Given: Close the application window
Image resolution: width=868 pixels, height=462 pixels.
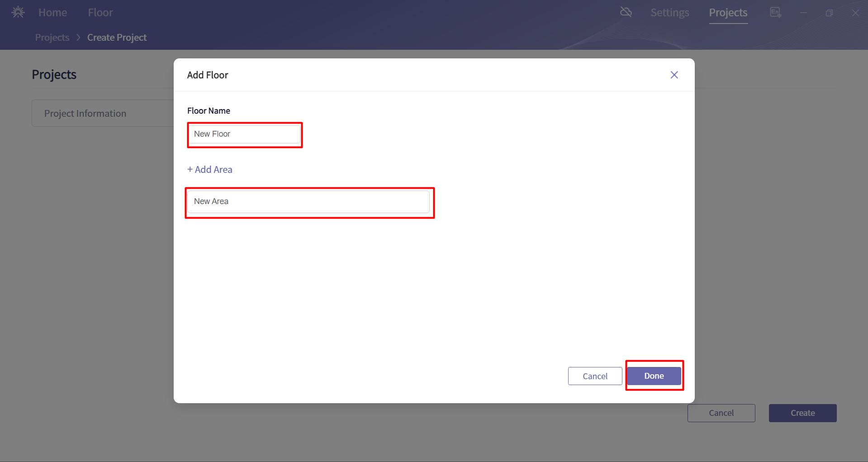Looking at the screenshot, I should coord(855,13).
